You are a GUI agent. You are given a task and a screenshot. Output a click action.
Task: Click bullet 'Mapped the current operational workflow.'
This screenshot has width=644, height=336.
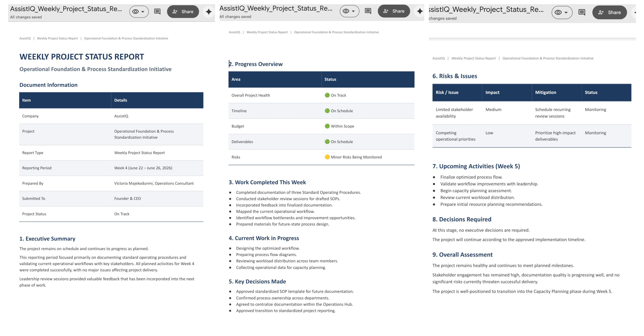pyautogui.click(x=275, y=211)
